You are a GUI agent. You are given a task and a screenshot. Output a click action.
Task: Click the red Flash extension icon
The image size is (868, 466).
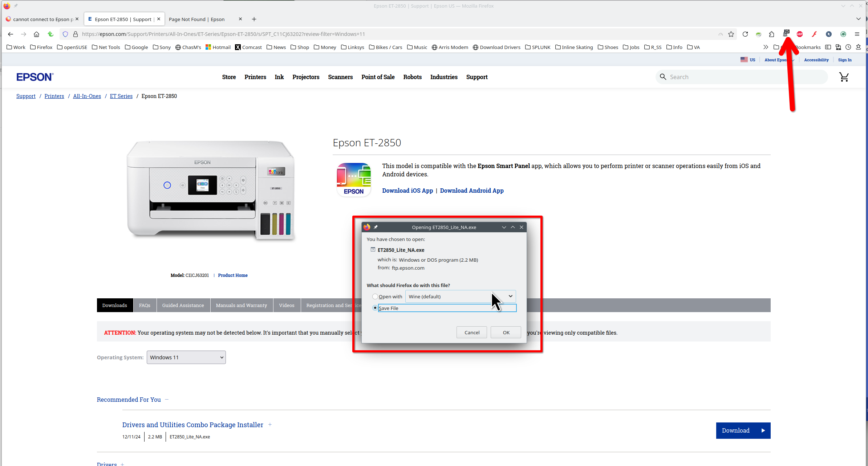814,34
